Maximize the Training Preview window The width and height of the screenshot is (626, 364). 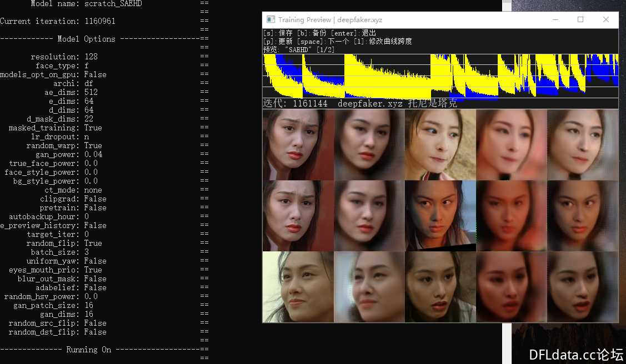580,20
